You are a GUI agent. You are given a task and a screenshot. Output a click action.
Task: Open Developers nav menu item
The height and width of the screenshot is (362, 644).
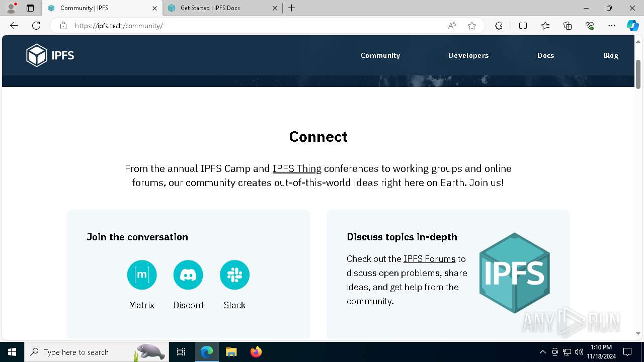[x=468, y=55]
